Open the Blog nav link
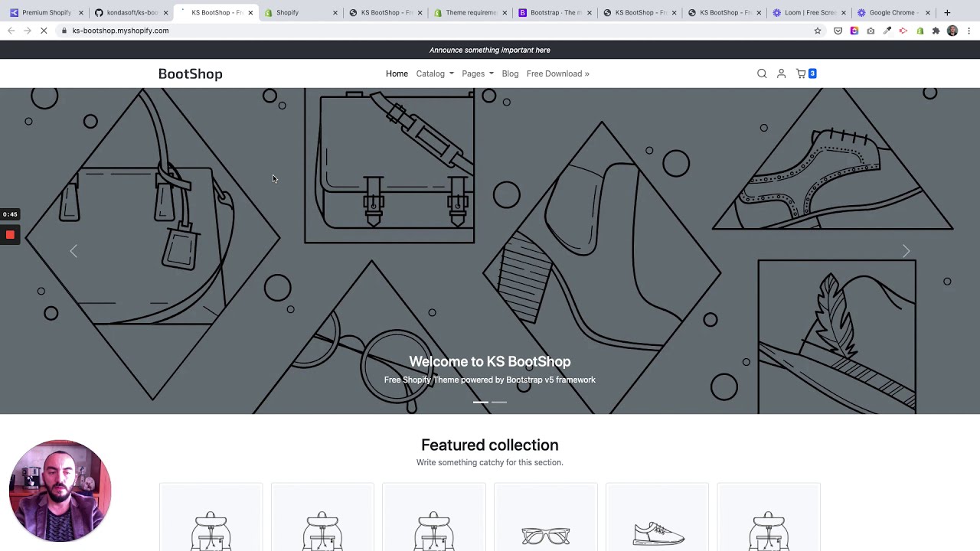Screen dimensions: 980x551 pyautogui.click(x=510, y=73)
